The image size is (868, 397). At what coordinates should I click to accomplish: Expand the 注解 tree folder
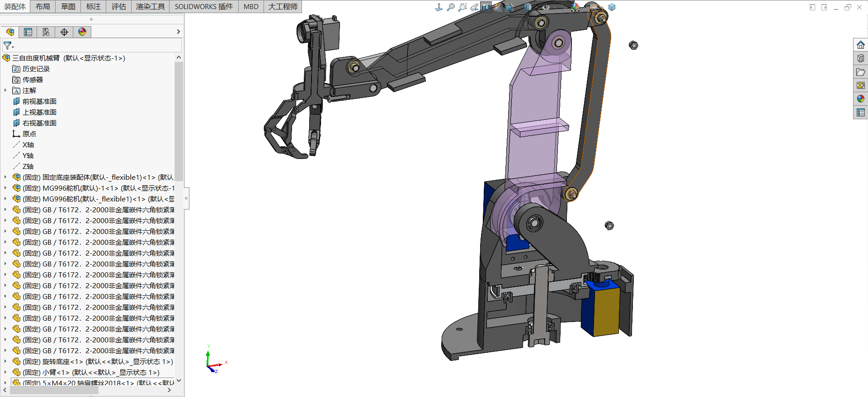click(5, 90)
